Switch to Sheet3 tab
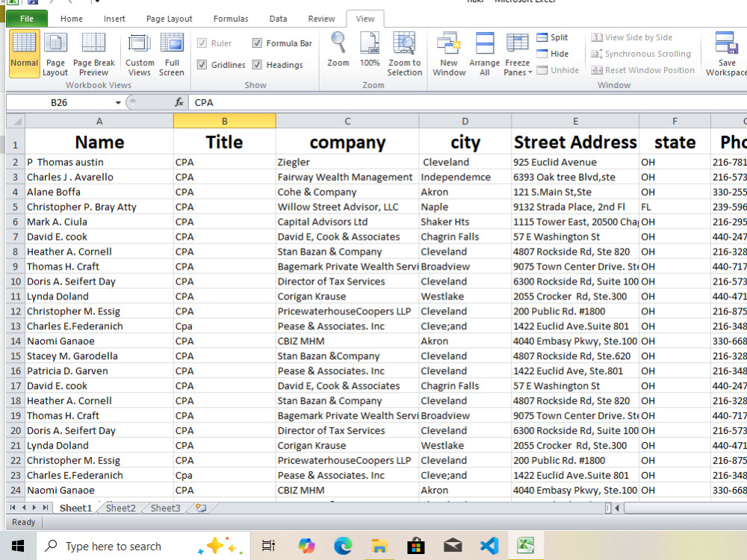The image size is (747, 560). [x=165, y=508]
